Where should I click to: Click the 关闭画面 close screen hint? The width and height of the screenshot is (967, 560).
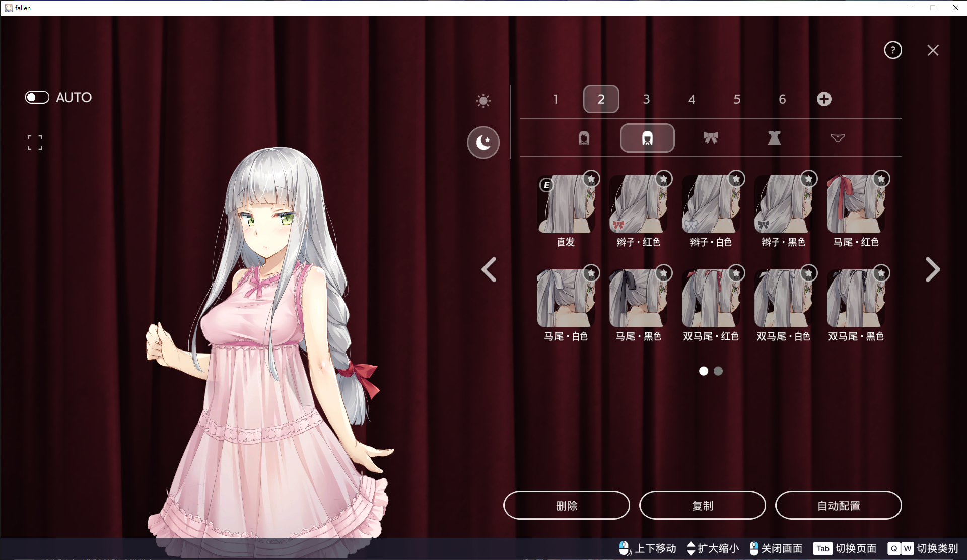[x=776, y=548]
